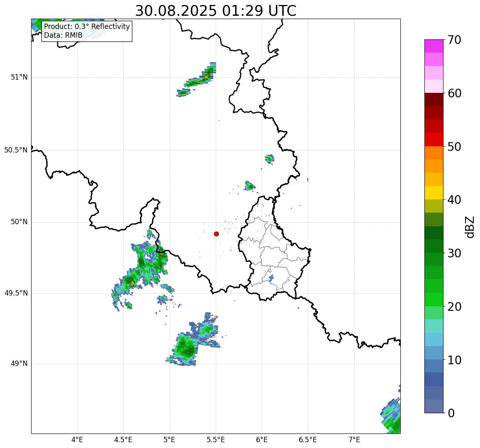Click the latitude label 49.5°N
This screenshot has height=448, width=480.
(16, 293)
